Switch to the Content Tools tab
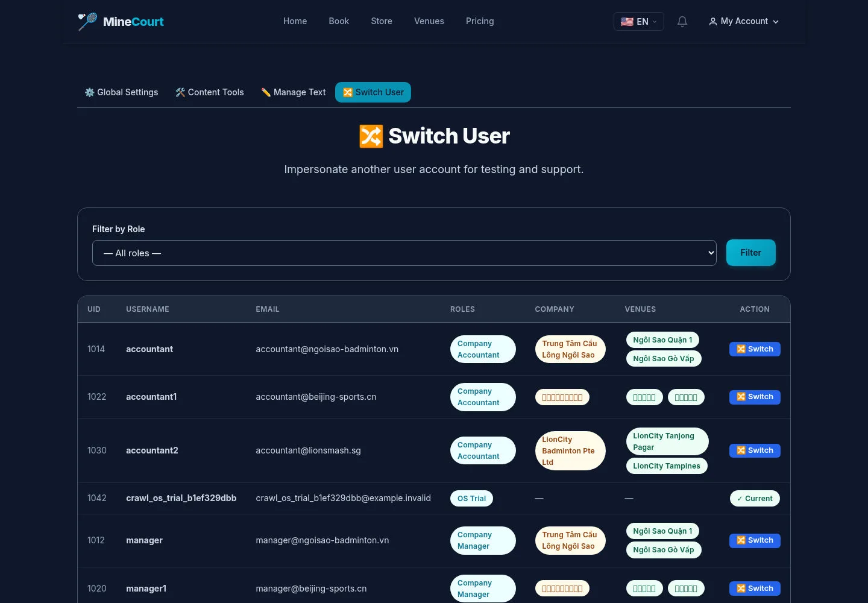The image size is (868, 603). coord(210,92)
